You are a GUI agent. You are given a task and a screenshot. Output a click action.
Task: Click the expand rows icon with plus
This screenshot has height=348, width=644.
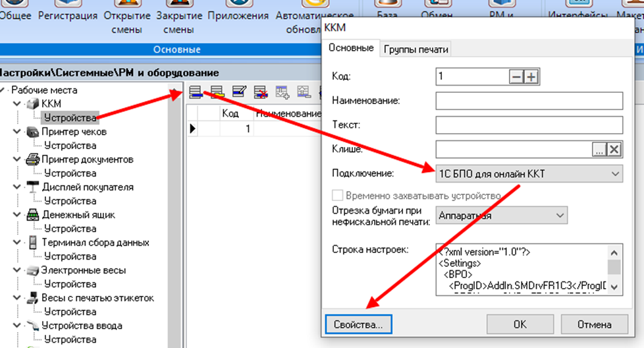(282, 92)
